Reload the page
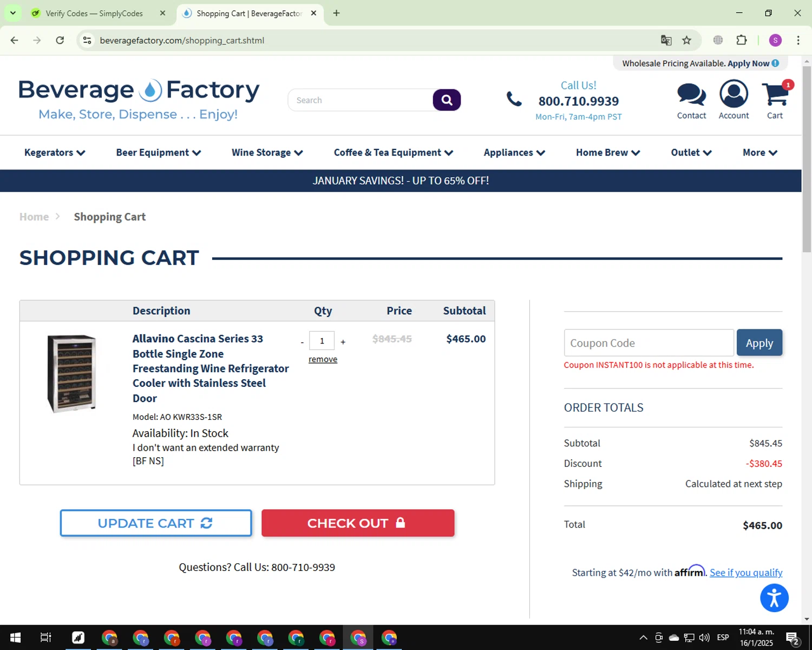This screenshot has height=650, width=812. 60,40
